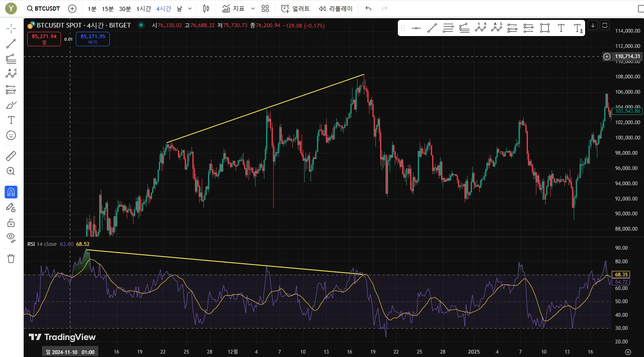Click the plus button on price axis
The width and height of the screenshot is (644, 357).
pyautogui.click(x=607, y=56)
